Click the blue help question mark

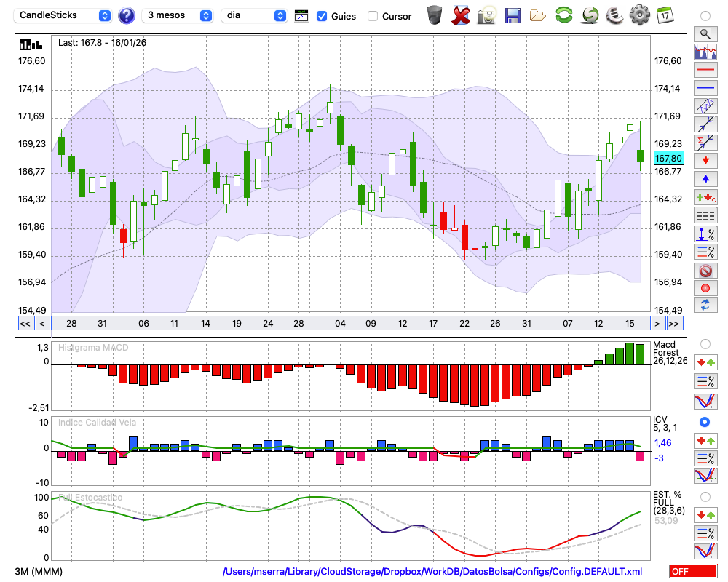click(x=127, y=15)
